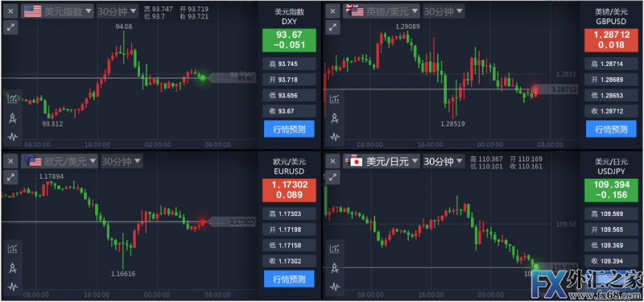Close the 欧元/美元 chart panel

[x=10, y=160]
